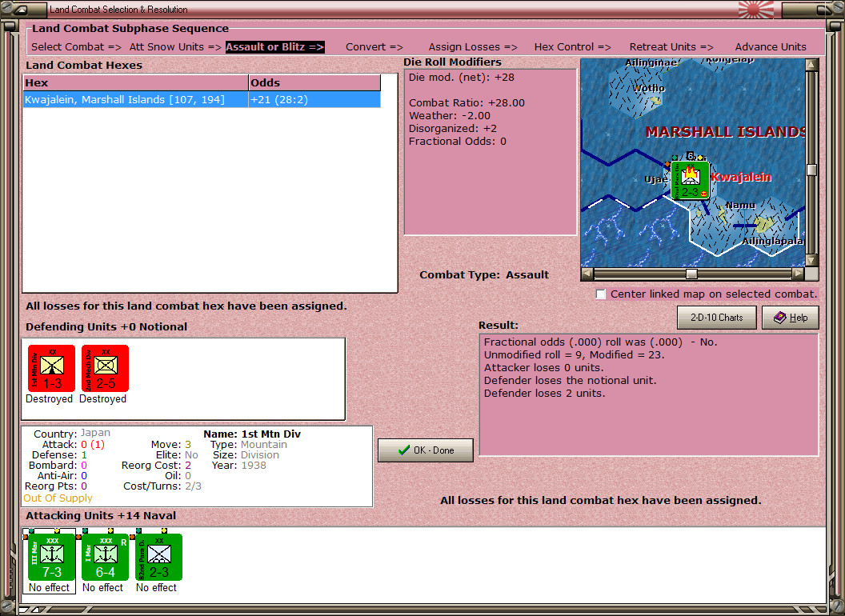Click the 'Unmodified roll = 9, Modified = 23.' result line
This screenshot has height=616, width=845.
574,354
